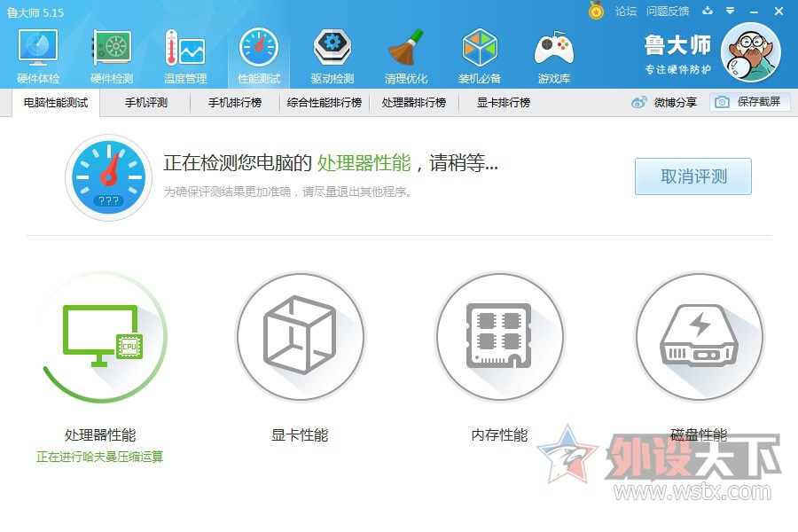Close the 鲁大师 window
Viewport: 798px width, 532px height.
click(778, 11)
